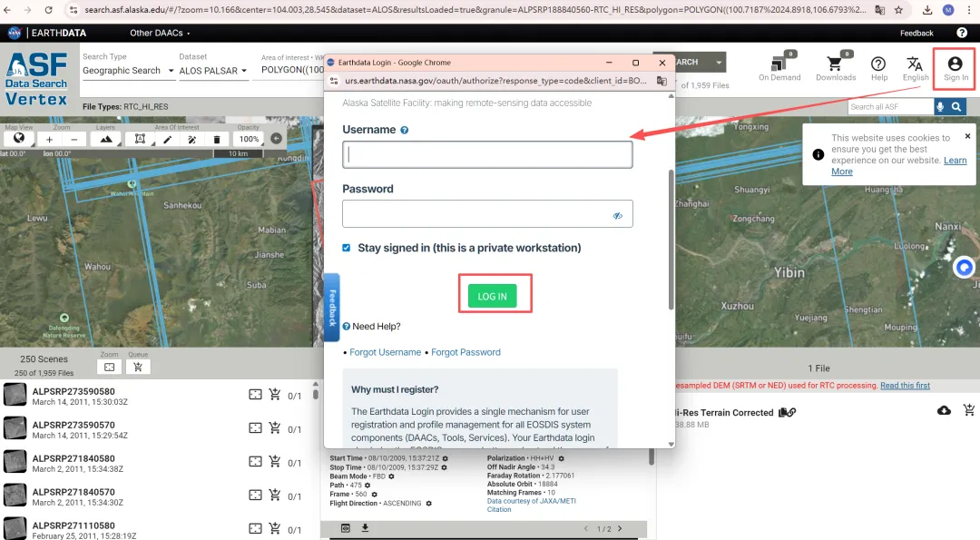Viewport: 980px width, 540px height.
Task: Dismiss the cookies notice
Action: pos(967,135)
